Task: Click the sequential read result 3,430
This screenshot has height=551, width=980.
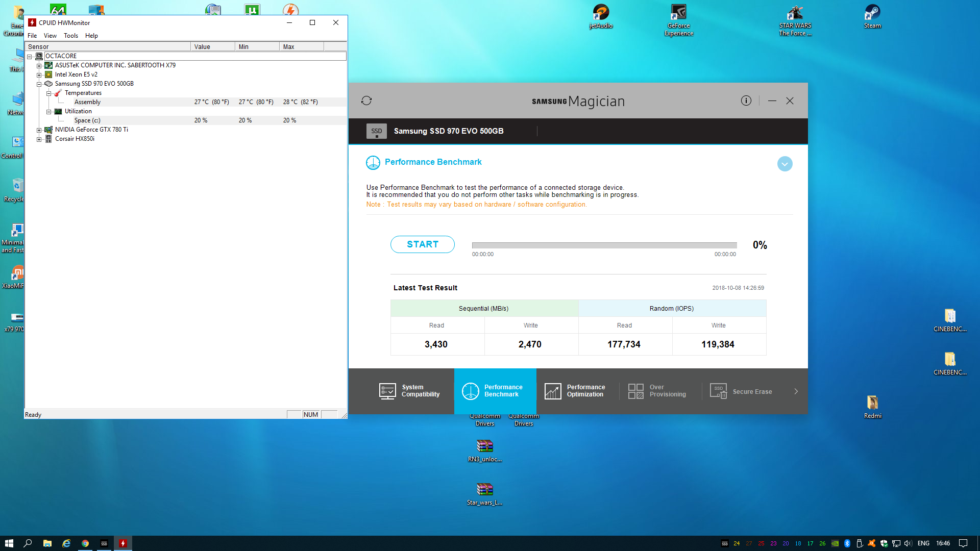Action: click(436, 344)
